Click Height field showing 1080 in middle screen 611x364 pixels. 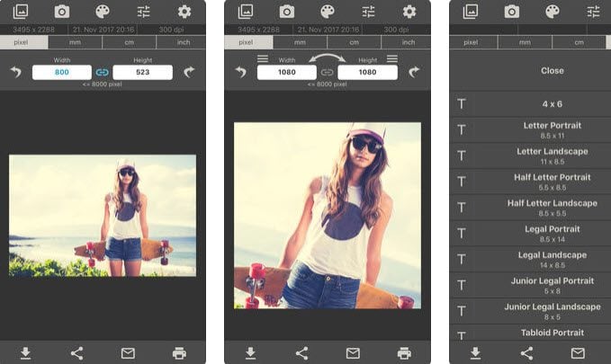pyautogui.click(x=367, y=72)
